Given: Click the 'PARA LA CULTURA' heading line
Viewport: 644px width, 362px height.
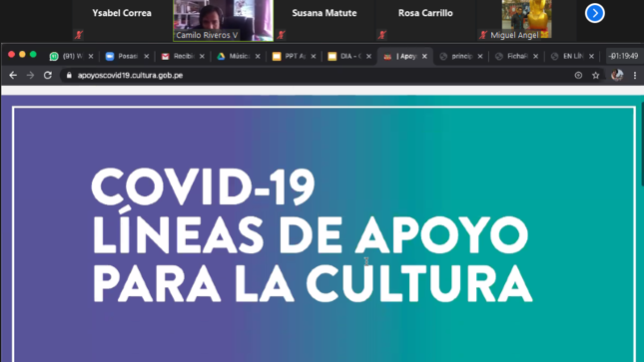Looking at the screenshot, I should tap(313, 283).
